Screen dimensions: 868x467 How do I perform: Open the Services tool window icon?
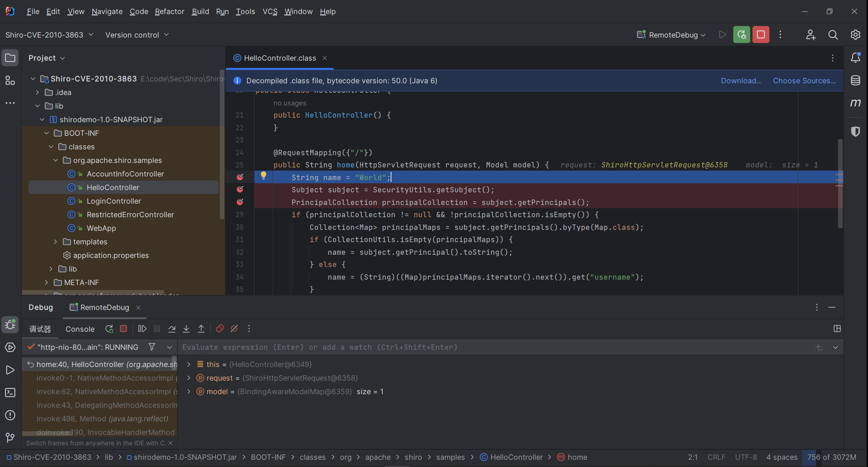click(x=10, y=348)
